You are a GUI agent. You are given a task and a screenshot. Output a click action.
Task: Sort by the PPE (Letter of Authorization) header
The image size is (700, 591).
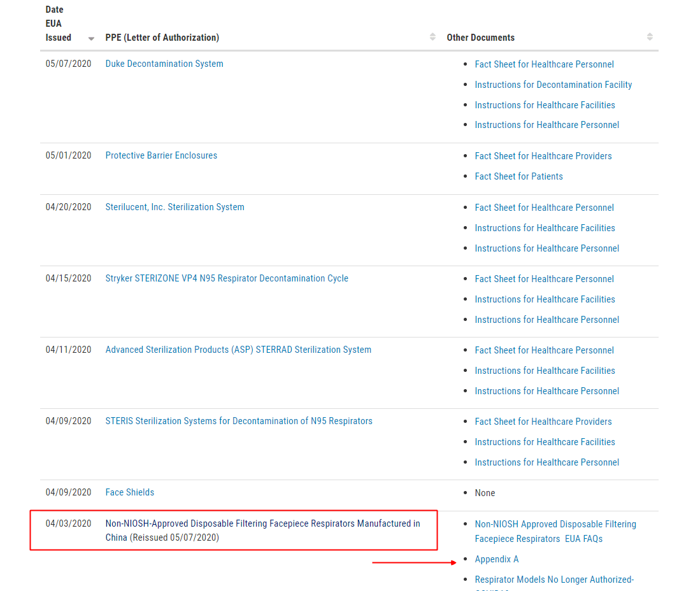click(162, 38)
